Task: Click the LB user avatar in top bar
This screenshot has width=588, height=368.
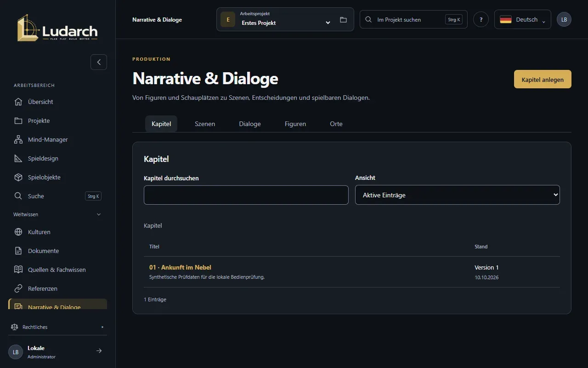Action: (x=564, y=19)
